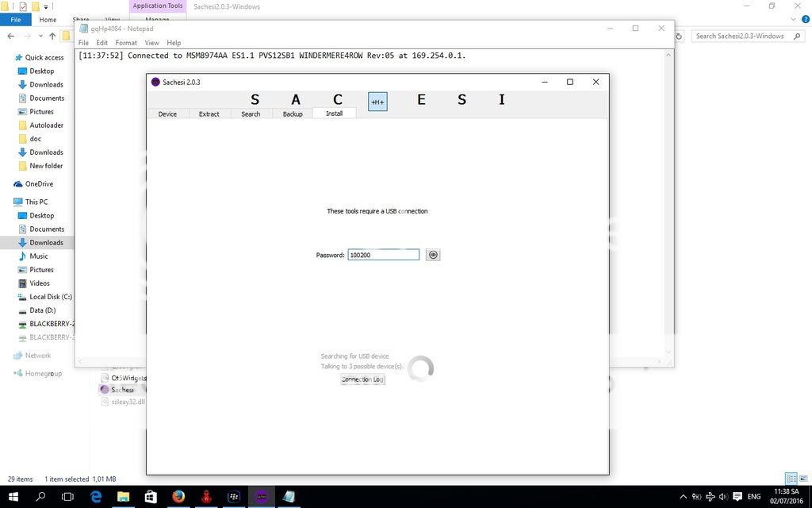
Task: Launch Firefox from the taskbar
Action: click(x=178, y=497)
